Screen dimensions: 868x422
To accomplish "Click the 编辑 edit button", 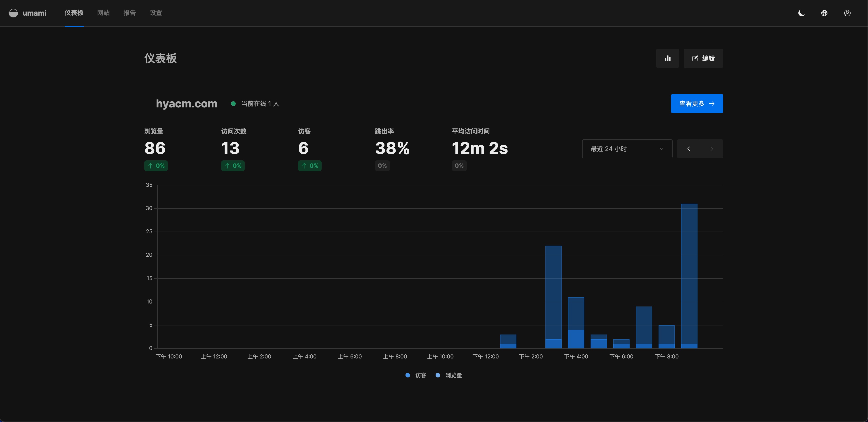I will [x=703, y=58].
